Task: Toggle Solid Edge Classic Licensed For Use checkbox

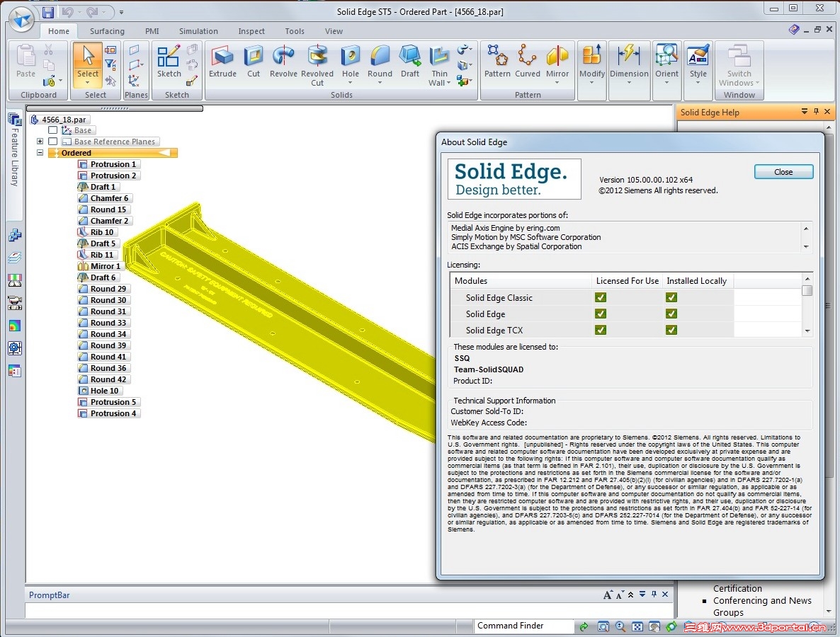Action: 601,297
